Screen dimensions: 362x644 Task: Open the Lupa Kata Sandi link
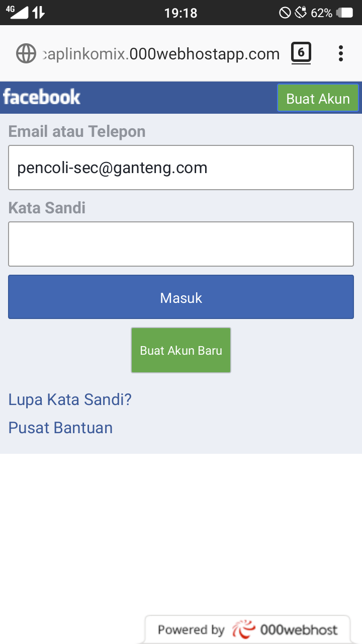(x=70, y=399)
